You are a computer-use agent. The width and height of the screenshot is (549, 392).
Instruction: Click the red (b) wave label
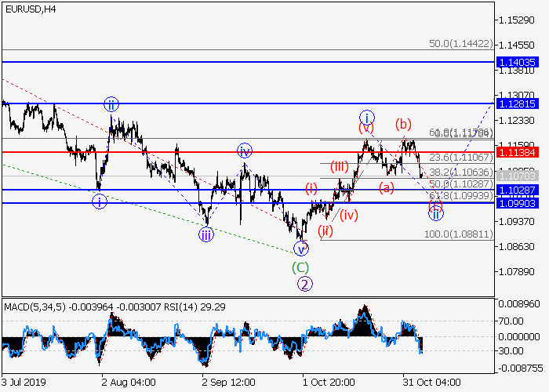[403, 124]
